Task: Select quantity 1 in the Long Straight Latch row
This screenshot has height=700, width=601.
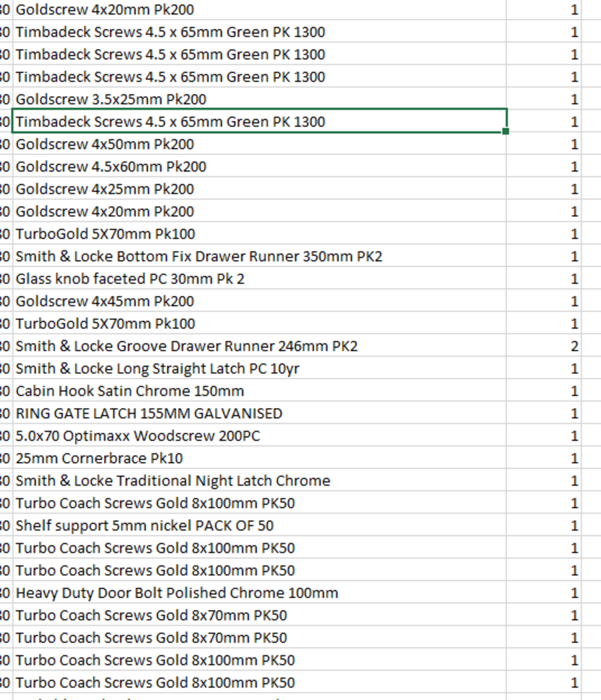Action: click(544, 368)
